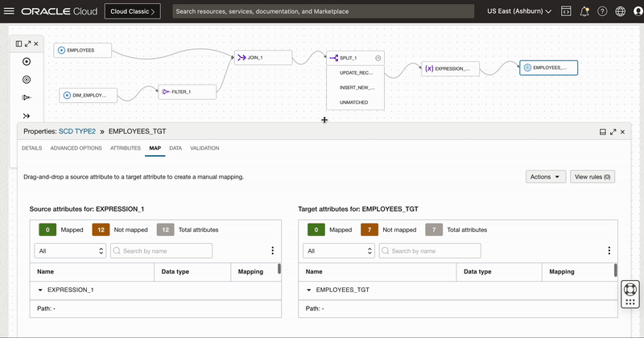Switch to the MAP tab
644x338 pixels.
(x=155, y=148)
